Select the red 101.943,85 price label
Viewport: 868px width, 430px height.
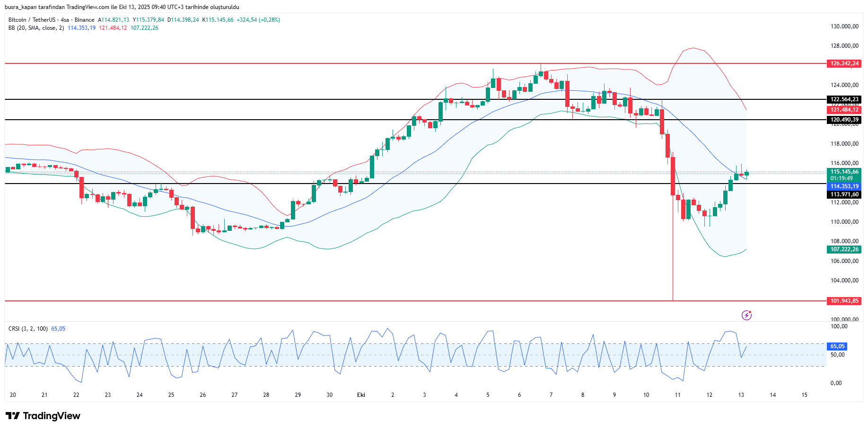844,301
